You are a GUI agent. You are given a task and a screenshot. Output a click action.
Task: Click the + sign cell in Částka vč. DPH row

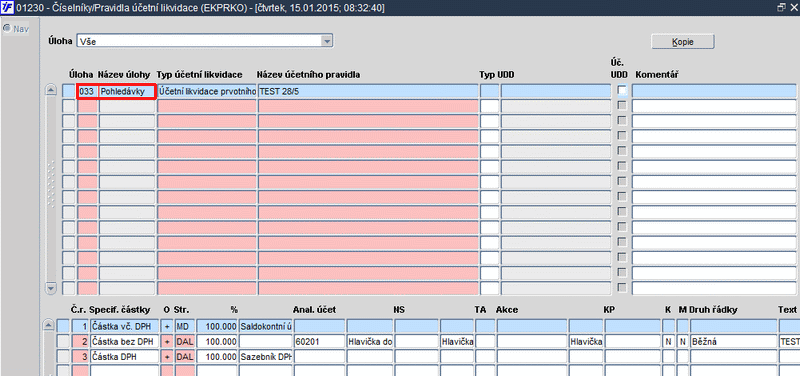(166, 326)
